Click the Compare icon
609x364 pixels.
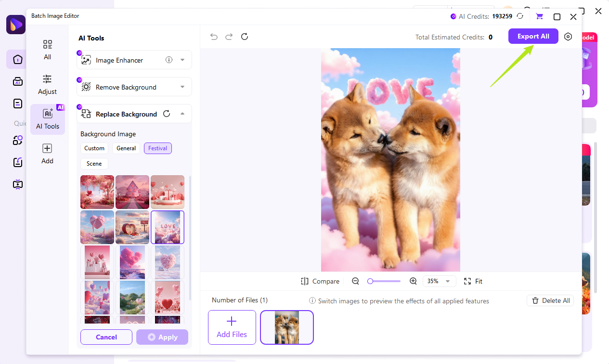304,281
